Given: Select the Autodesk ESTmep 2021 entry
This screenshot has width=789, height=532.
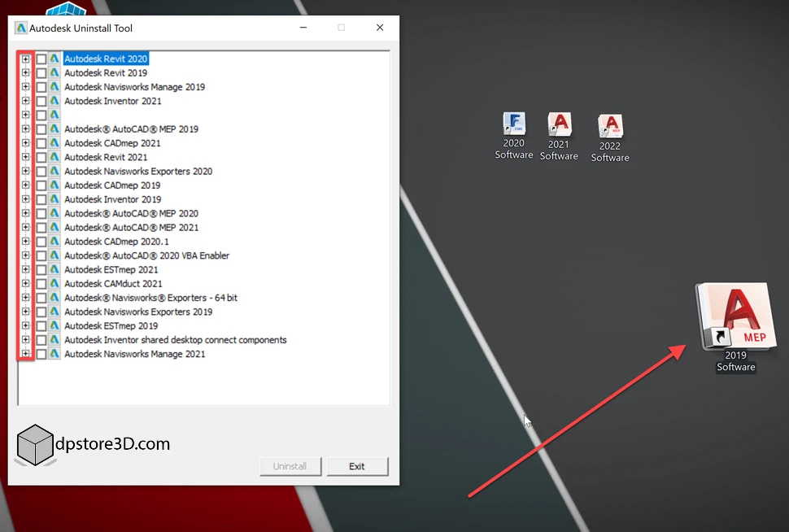Looking at the screenshot, I should click(x=111, y=270).
